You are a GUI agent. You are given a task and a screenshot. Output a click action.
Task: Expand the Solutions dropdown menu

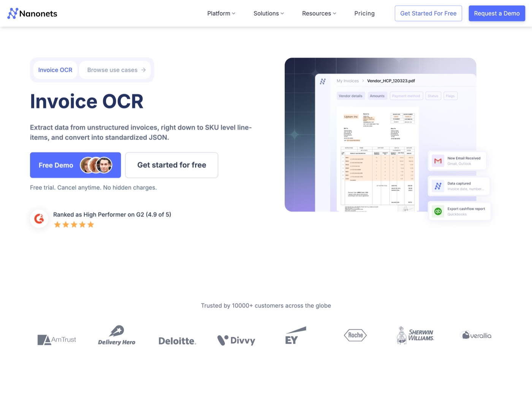[x=269, y=13]
